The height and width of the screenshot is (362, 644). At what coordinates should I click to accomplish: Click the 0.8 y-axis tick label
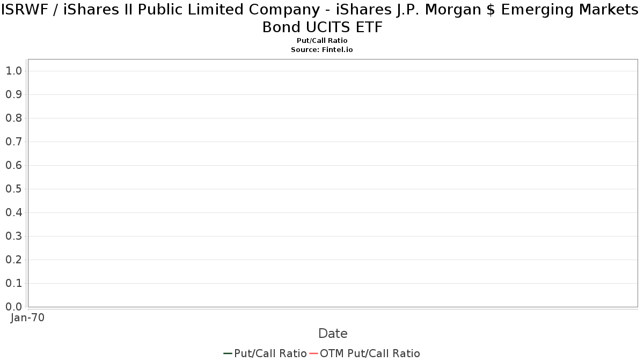(13, 118)
